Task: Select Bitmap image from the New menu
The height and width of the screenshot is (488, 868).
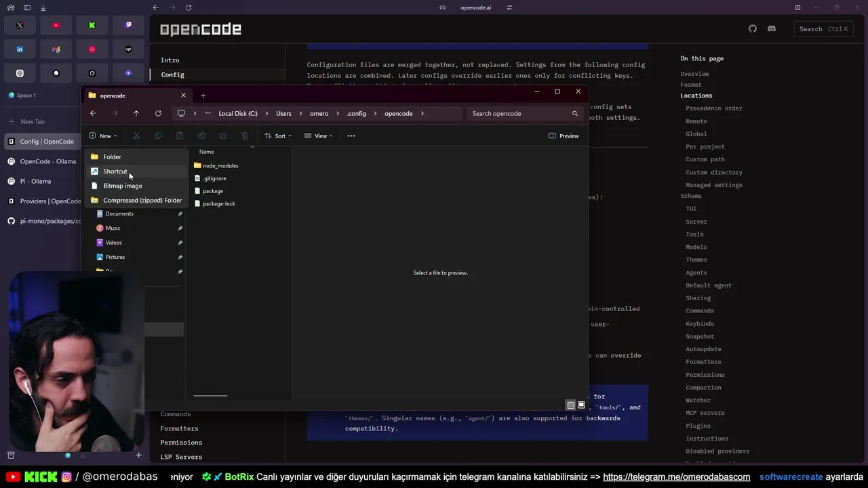Action: pyautogui.click(x=136, y=186)
